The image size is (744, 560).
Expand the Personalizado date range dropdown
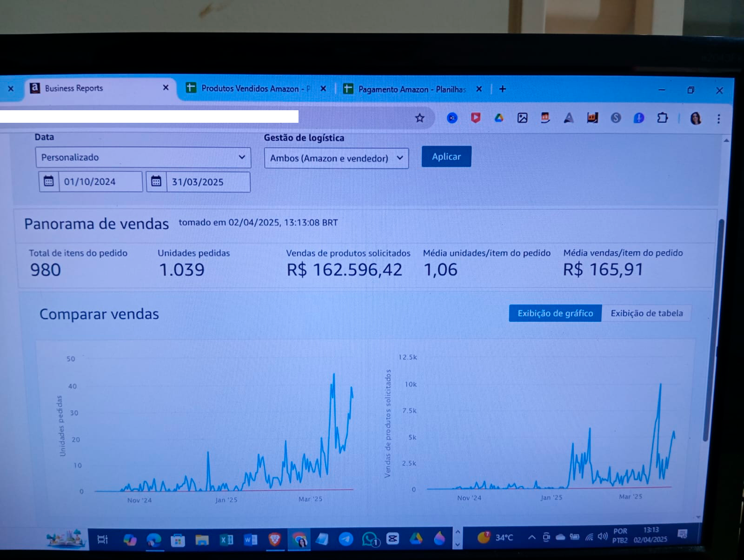click(143, 157)
